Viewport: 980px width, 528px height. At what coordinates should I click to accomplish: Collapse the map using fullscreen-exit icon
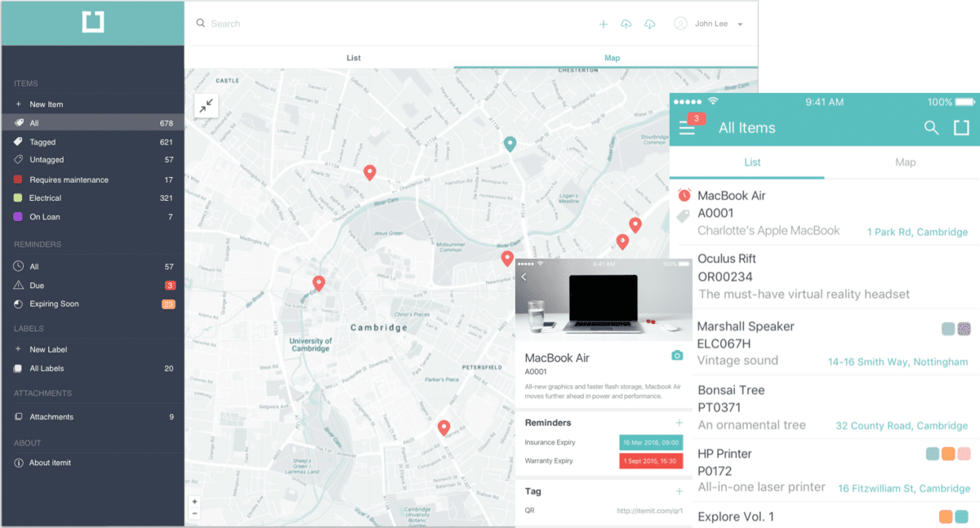pyautogui.click(x=206, y=105)
